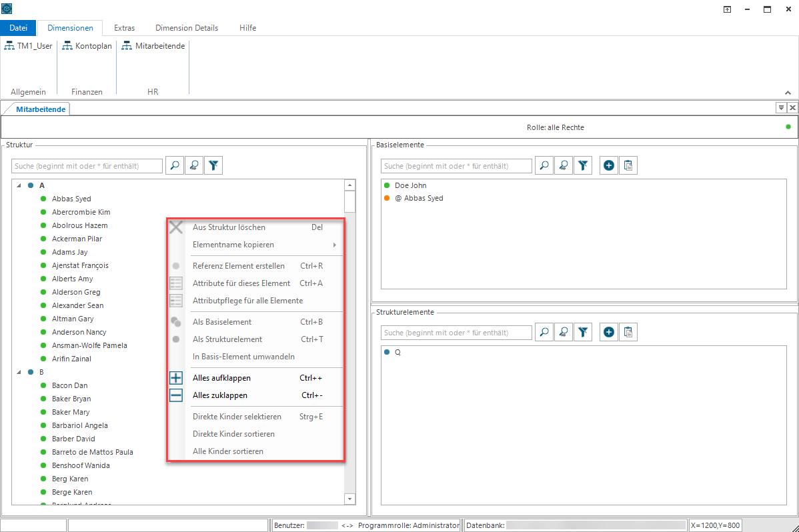Add a new element in Strukturelemente panel
799x532 pixels.
click(609, 332)
